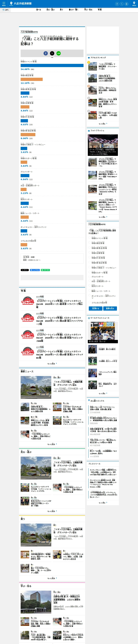Select the 地域の新店情報 radio option
Viewport: 138px width, 644px height.
point(89,242)
